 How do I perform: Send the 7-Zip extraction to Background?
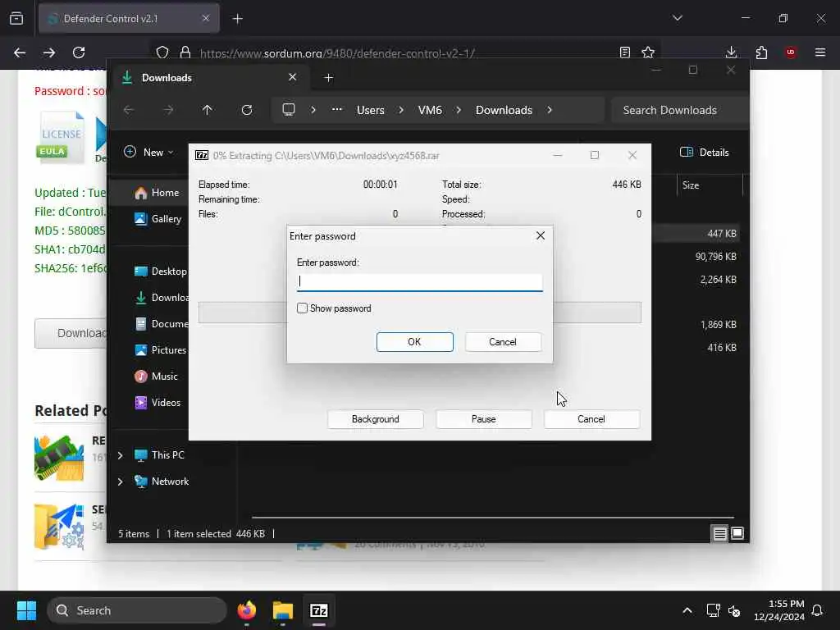(376, 419)
